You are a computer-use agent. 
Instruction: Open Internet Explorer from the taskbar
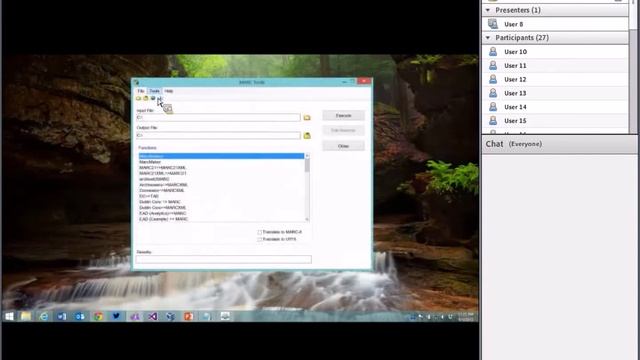[44, 316]
